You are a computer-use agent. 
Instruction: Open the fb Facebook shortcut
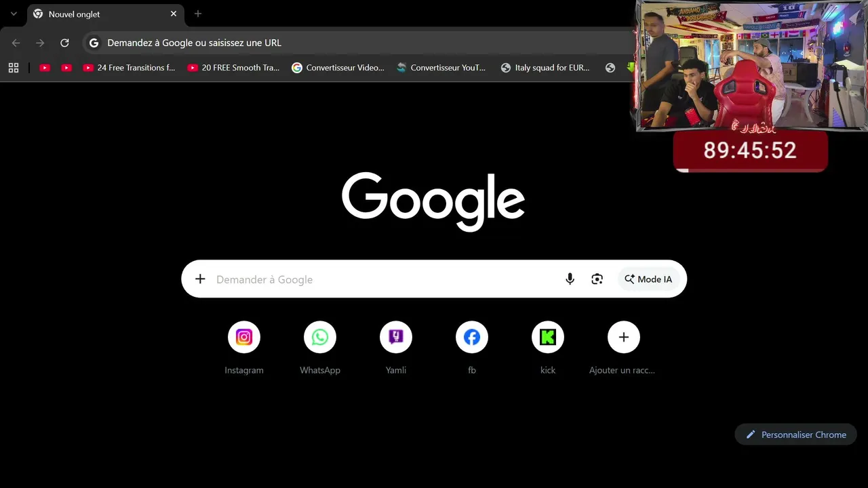[x=472, y=348]
